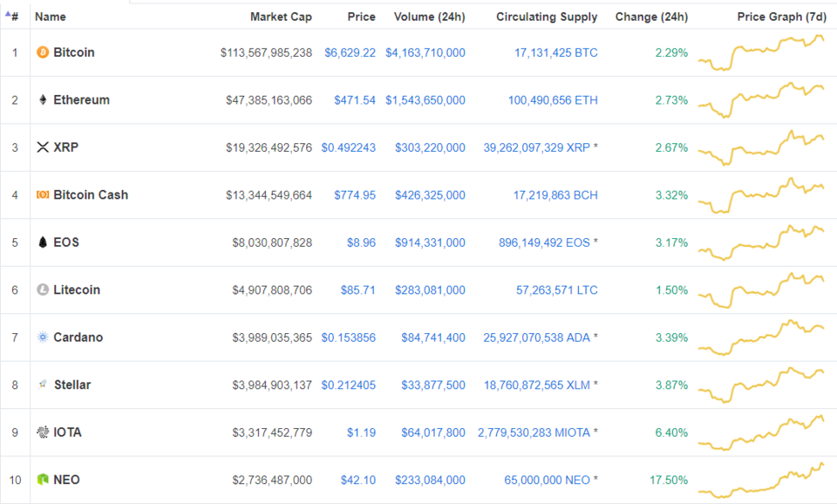Open the Cardano 7d price graph

point(761,337)
